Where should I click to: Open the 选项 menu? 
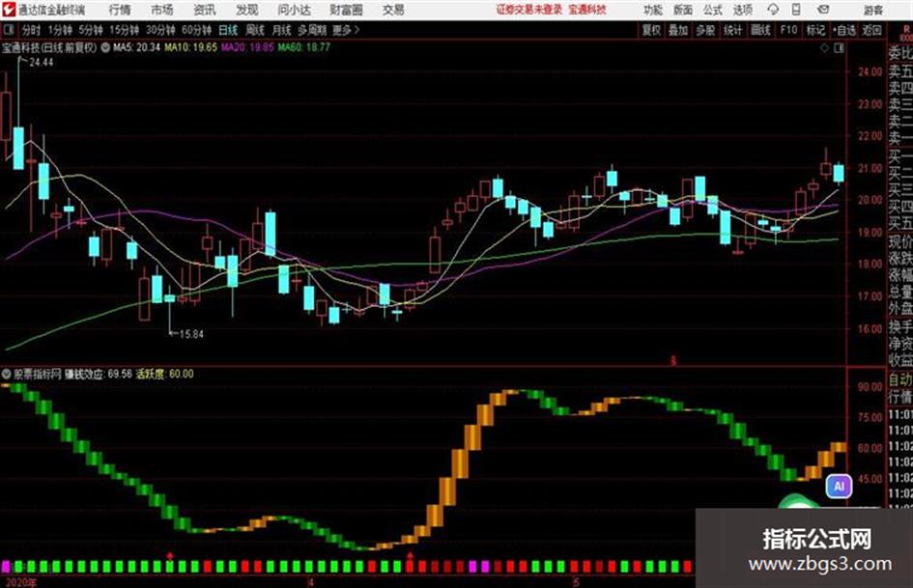[742, 10]
